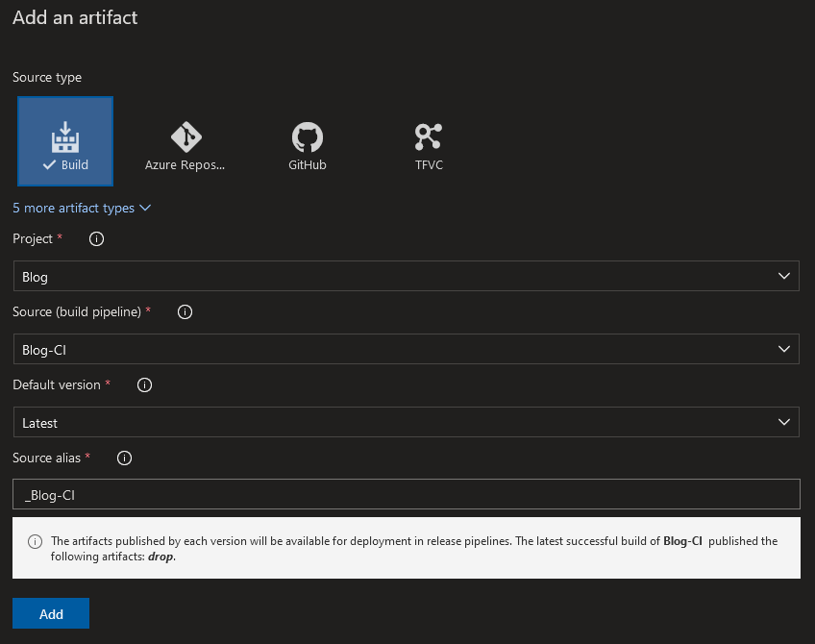Click the 5 more artifact types link
Screen dimensions: 815x644
tap(74, 208)
